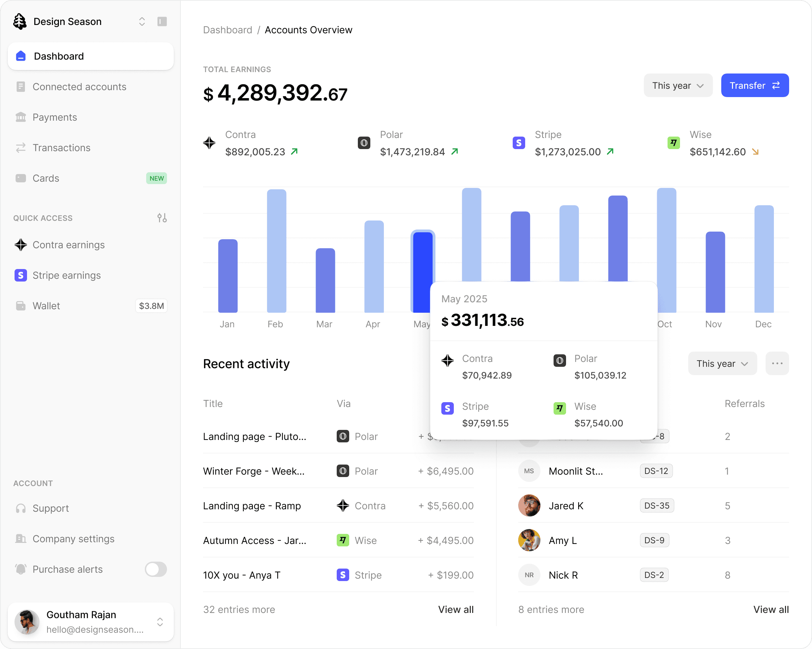Select the February bar in earnings chart
812x649 pixels.
click(276, 251)
